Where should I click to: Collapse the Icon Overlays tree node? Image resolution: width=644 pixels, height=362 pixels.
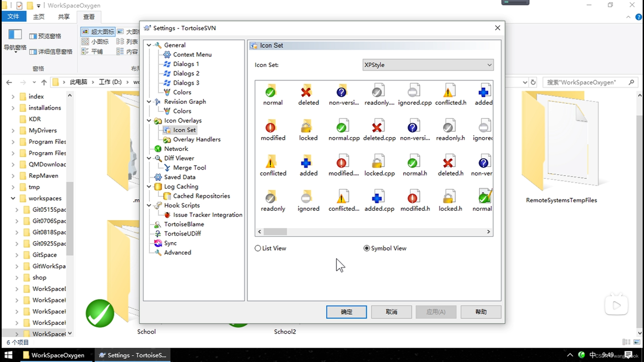[x=149, y=120]
